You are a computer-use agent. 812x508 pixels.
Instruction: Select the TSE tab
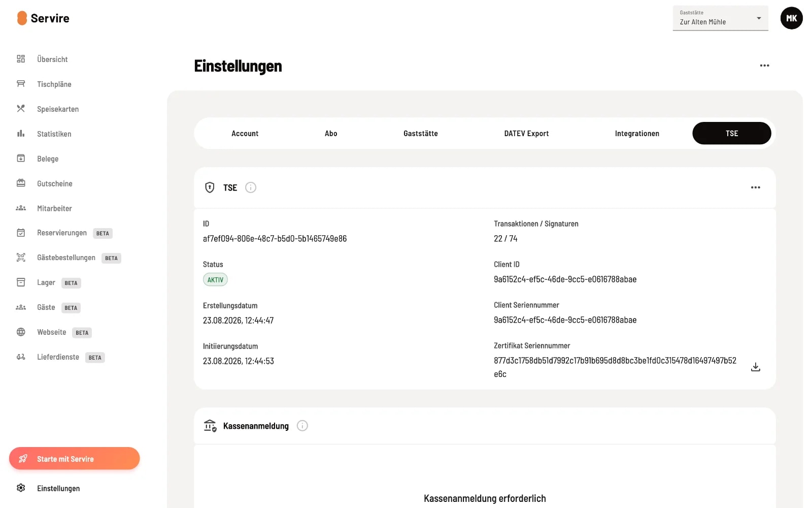pos(732,133)
